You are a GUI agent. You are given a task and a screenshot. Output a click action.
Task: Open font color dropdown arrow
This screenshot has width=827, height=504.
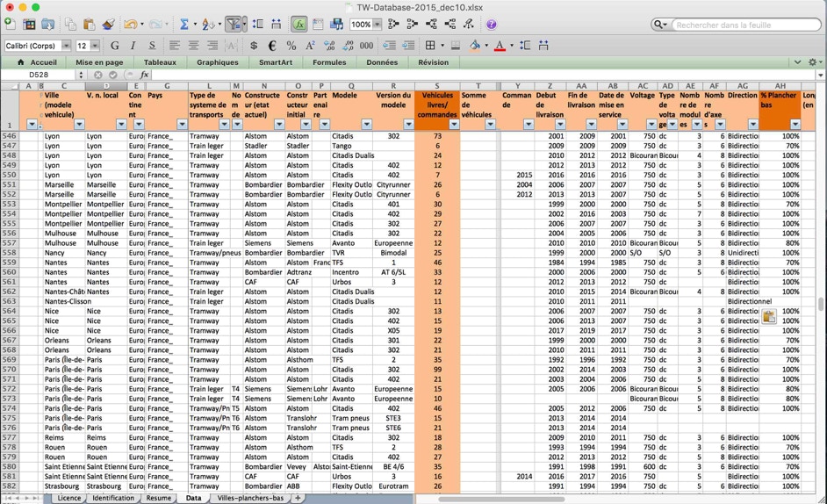512,46
